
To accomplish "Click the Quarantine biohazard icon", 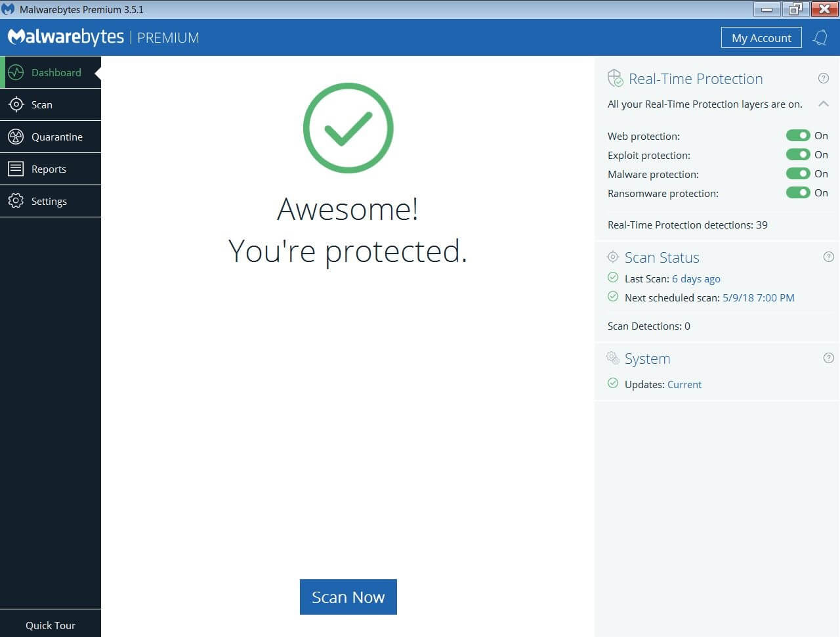I will pyautogui.click(x=16, y=137).
